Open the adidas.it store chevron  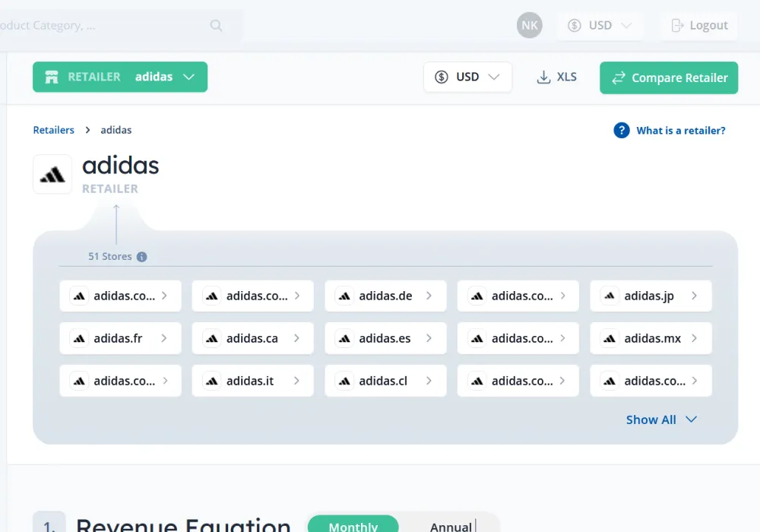point(296,381)
